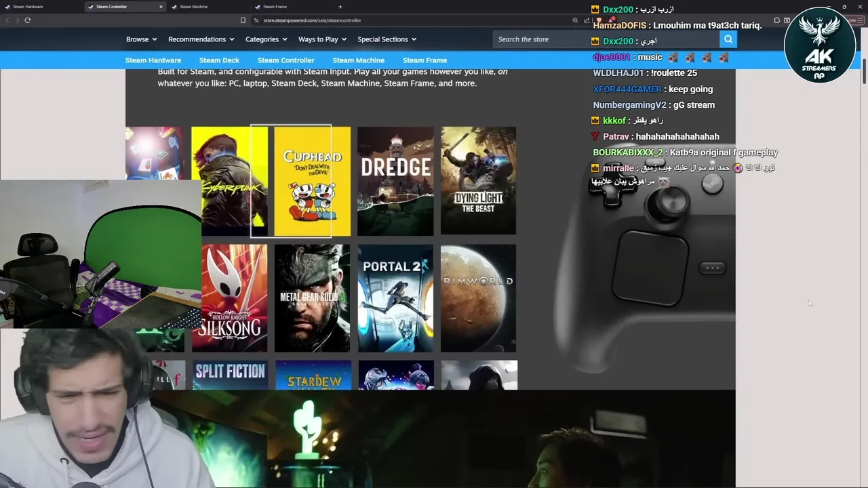Click chat username BOURKABIXXX_2
868x488 pixels.
[628, 152]
